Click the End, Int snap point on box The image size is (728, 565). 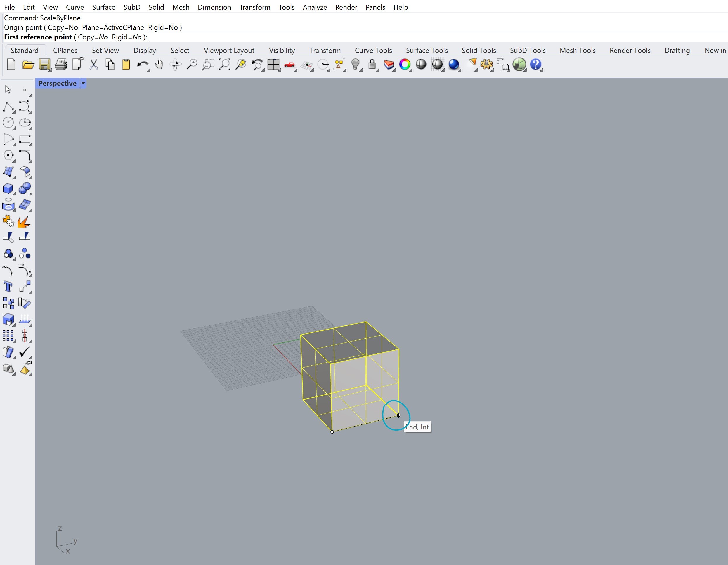pyautogui.click(x=398, y=415)
